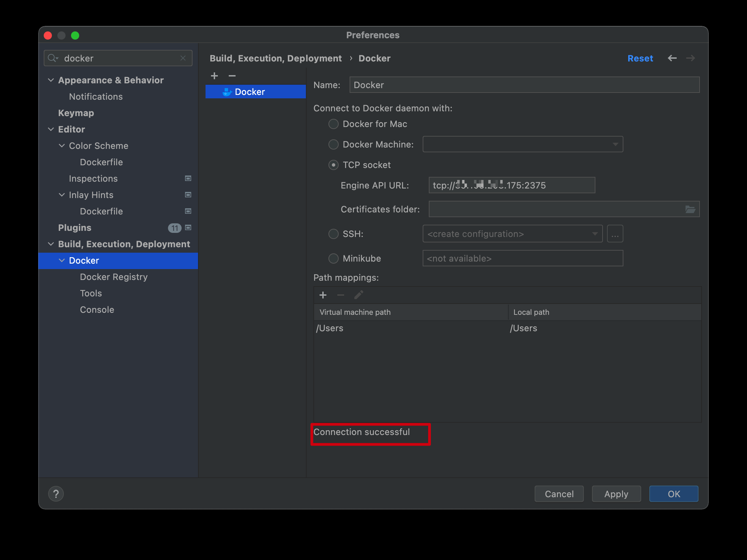The height and width of the screenshot is (560, 747).
Task: Navigate back with the left arrow
Action: (x=672, y=58)
